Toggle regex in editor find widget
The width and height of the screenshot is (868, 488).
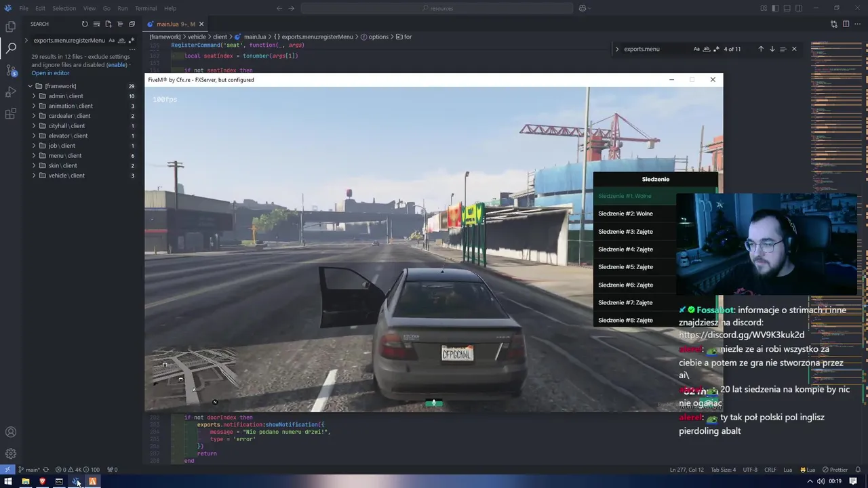coord(715,49)
